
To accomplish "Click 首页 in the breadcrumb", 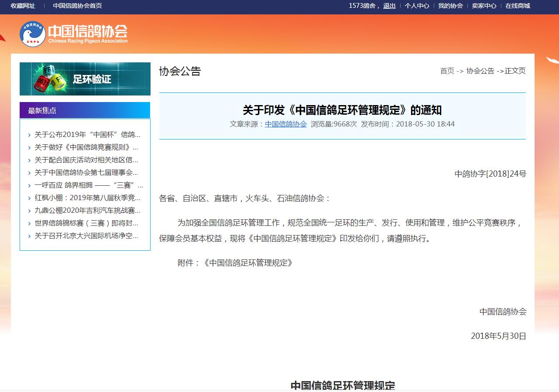I will tap(447, 71).
